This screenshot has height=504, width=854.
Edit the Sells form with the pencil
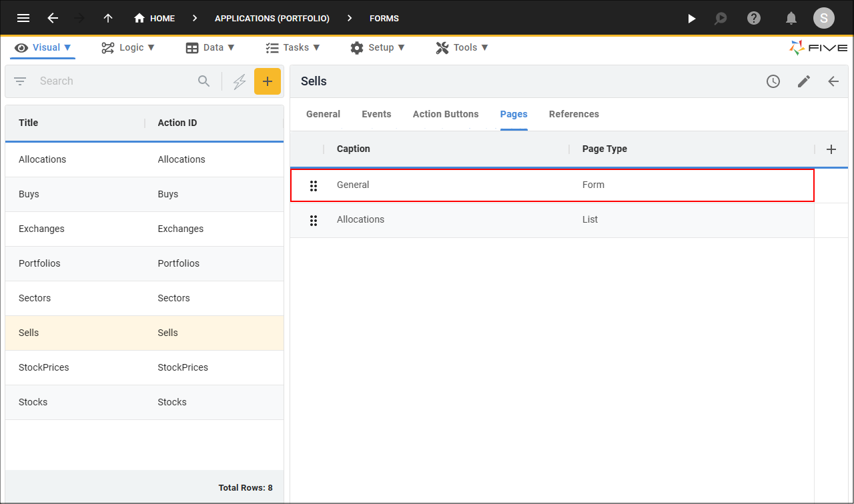[x=804, y=81]
